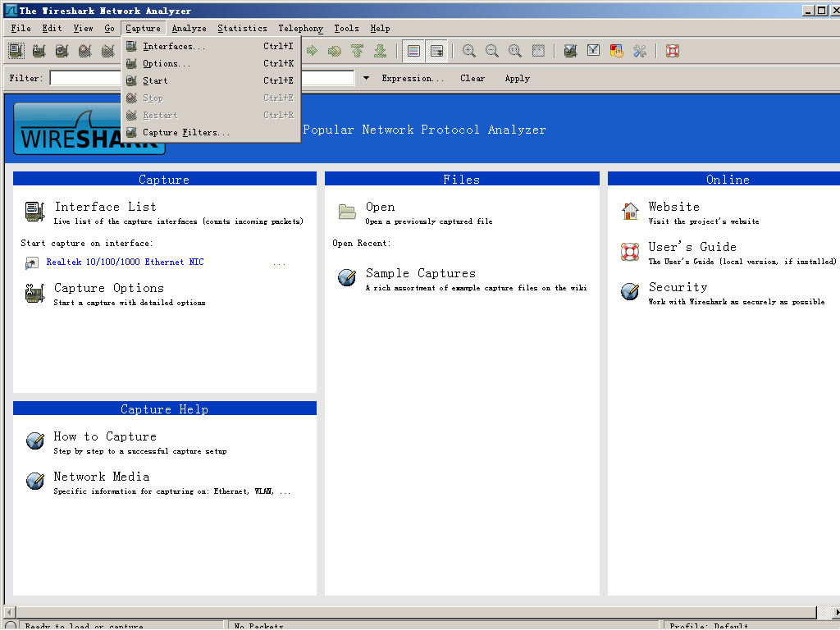Choose Options... from the Capture menu
Screen dimensions: 840x630
[211, 63]
